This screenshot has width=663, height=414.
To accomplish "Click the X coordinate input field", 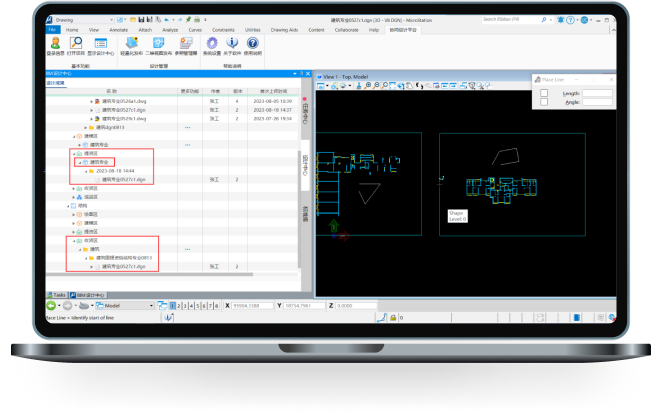I will pos(252,306).
